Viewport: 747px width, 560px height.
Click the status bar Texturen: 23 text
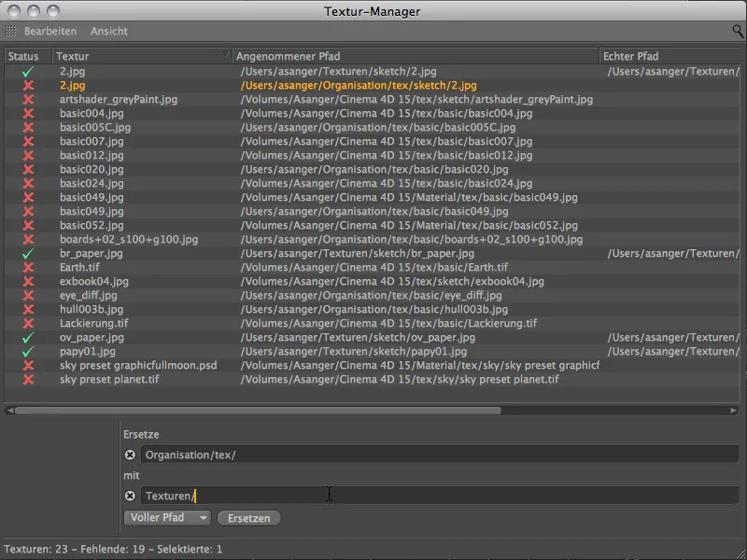[x=35, y=549]
